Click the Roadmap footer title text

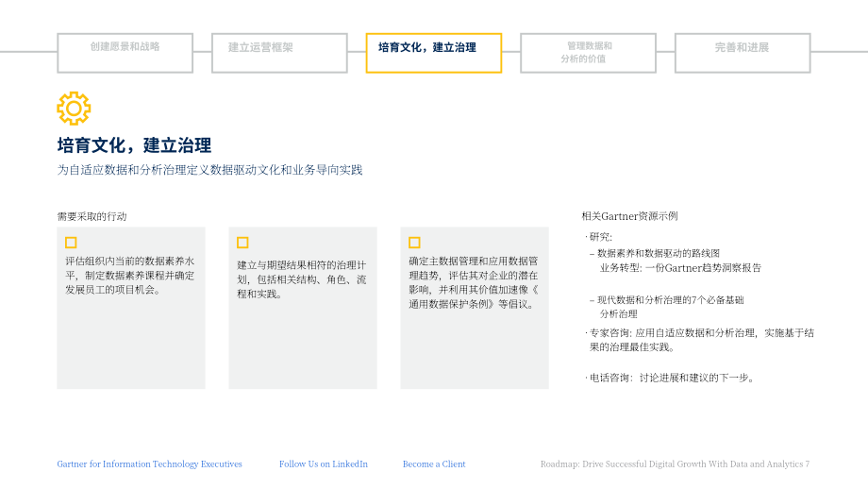tap(675, 464)
